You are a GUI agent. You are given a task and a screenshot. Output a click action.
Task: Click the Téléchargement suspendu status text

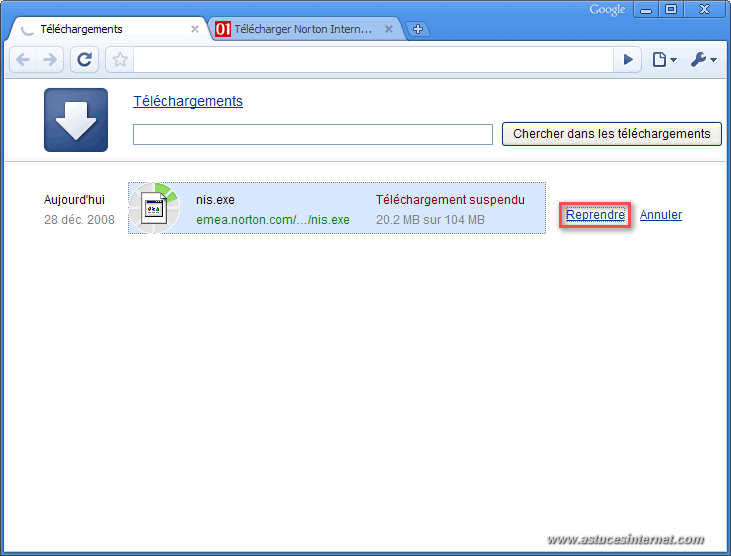pyautogui.click(x=450, y=200)
